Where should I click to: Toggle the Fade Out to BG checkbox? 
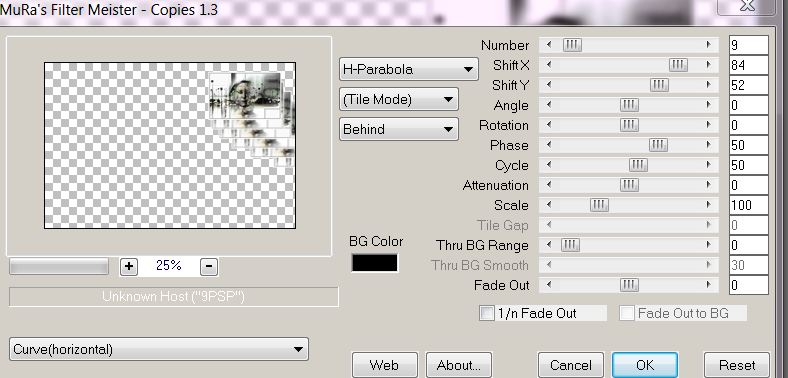[627, 314]
